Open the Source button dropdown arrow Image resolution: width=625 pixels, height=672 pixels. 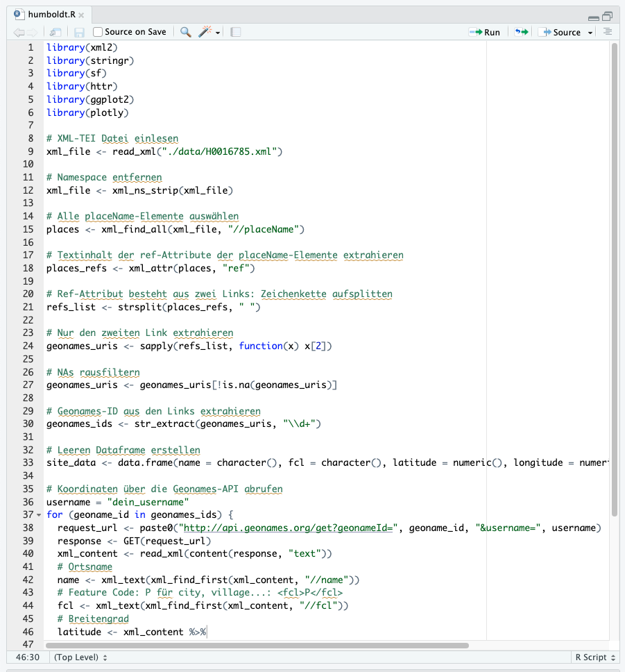tap(590, 31)
